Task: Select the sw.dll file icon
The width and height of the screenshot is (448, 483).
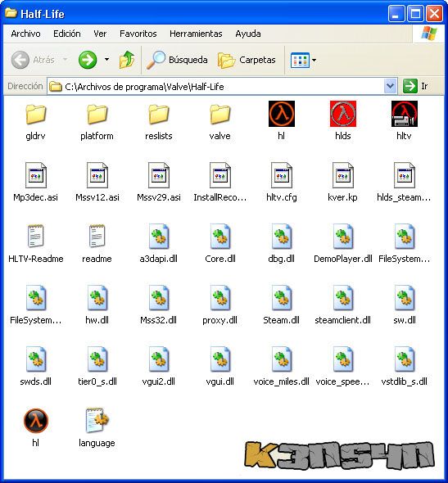Action: pos(405,297)
